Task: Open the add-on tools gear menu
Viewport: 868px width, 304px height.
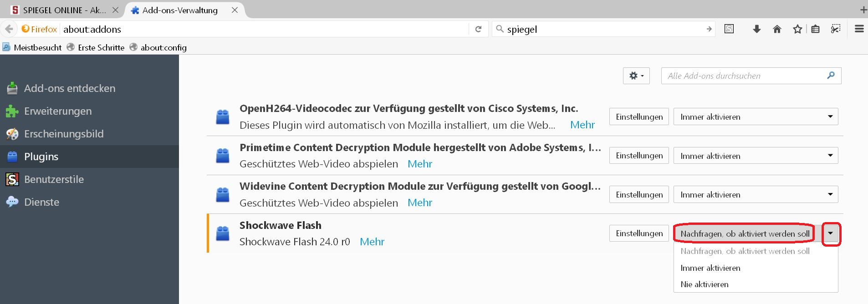Action: coord(636,76)
